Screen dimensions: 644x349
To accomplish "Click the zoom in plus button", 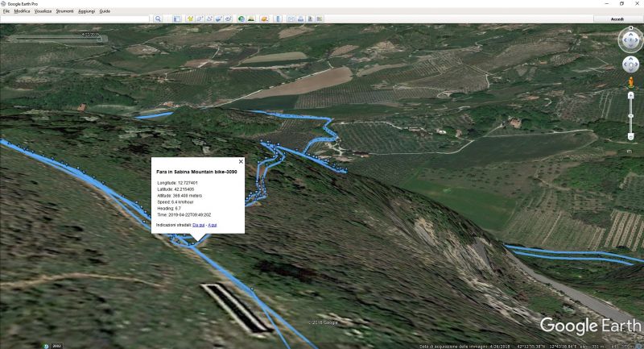I will tap(631, 95).
